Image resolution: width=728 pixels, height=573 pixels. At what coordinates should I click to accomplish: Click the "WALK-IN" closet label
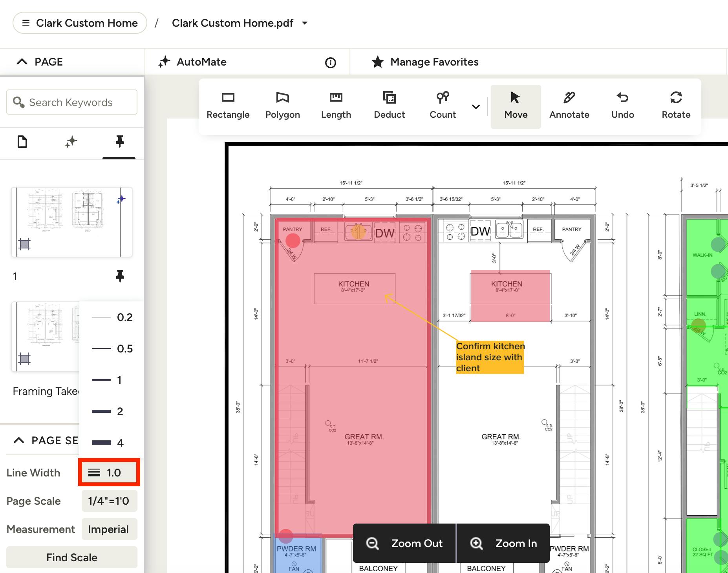[702, 255]
